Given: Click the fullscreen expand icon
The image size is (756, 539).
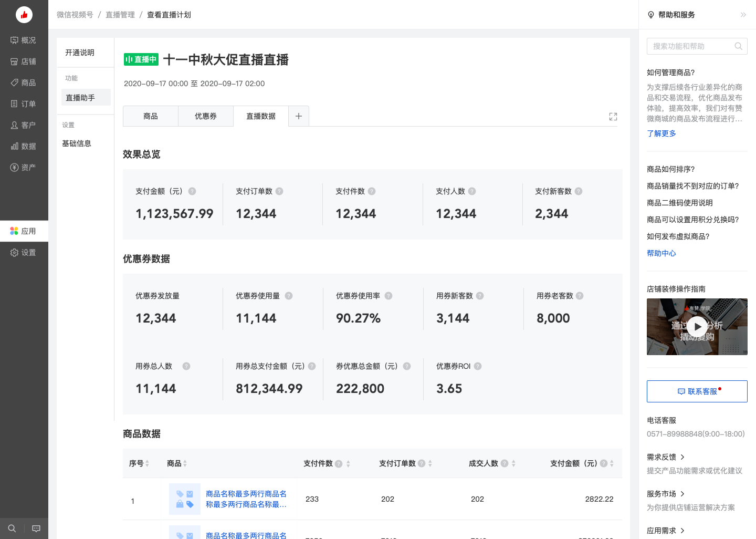Looking at the screenshot, I should tap(613, 117).
